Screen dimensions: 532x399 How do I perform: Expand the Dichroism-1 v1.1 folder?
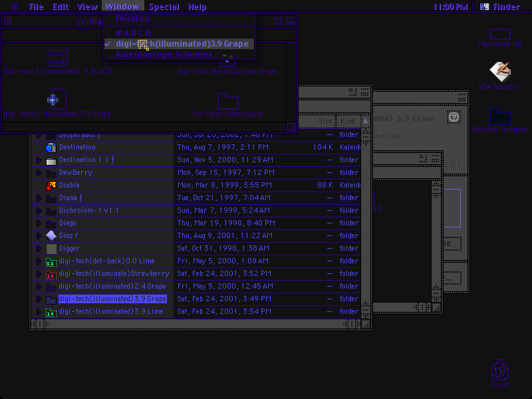tap(39, 211)
